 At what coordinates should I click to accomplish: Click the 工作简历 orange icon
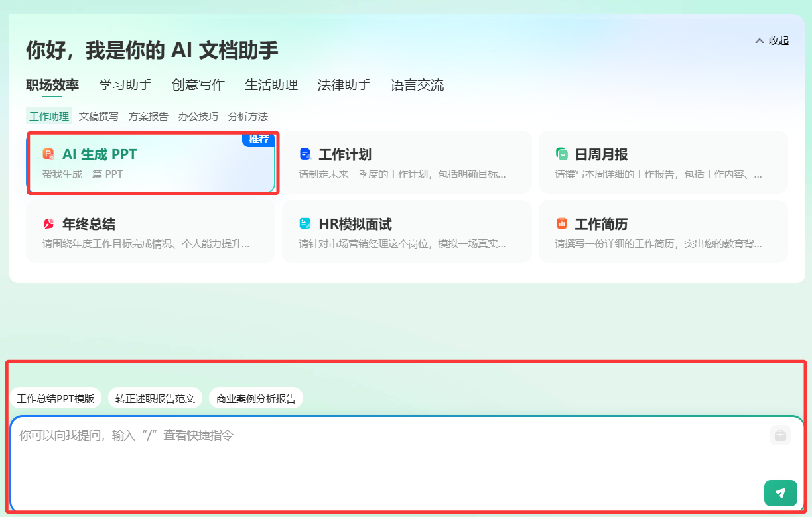coord(562,224)
